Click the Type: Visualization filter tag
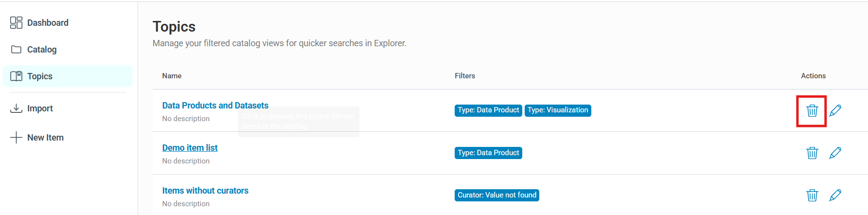Viewport: 868px width, 215px height. pyautogui.click(x=558, y=110)
